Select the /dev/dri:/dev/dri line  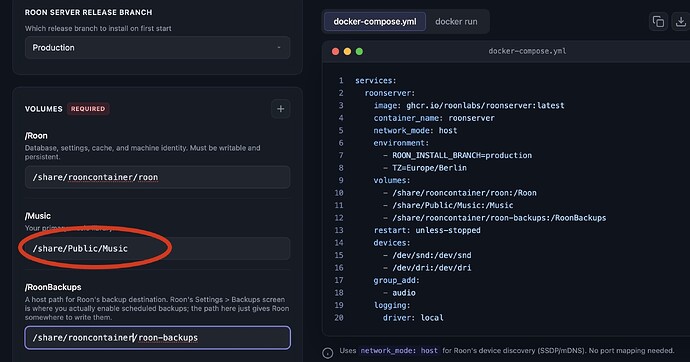click(x=427, y=267)
